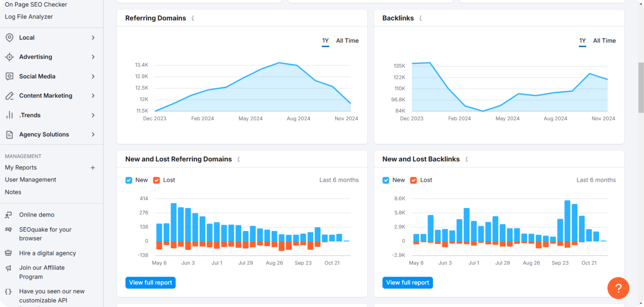Click the plus icon next to My Reports
This screenshot has height=307, width=644.
pos(93,167)
